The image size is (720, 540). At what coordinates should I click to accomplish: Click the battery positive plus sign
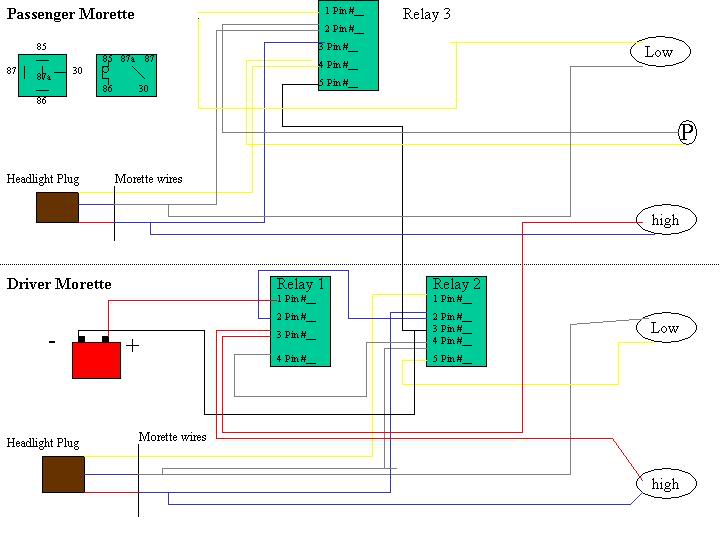tap(132, 346)
